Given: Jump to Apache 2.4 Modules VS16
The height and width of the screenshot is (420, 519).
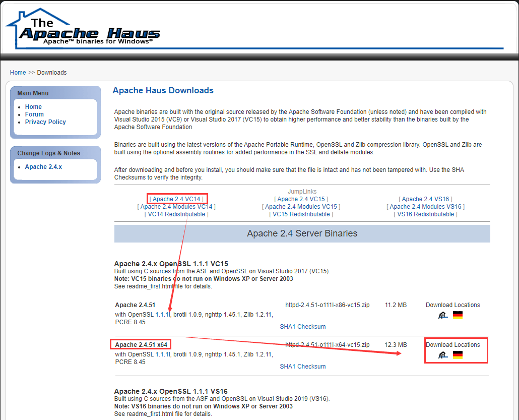Looking at the screenshot, I should click(x=426, y=207).
